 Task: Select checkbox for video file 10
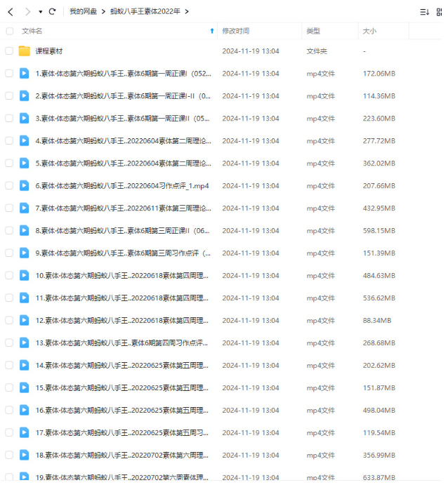pyautogui.click(x=9, y=275)
